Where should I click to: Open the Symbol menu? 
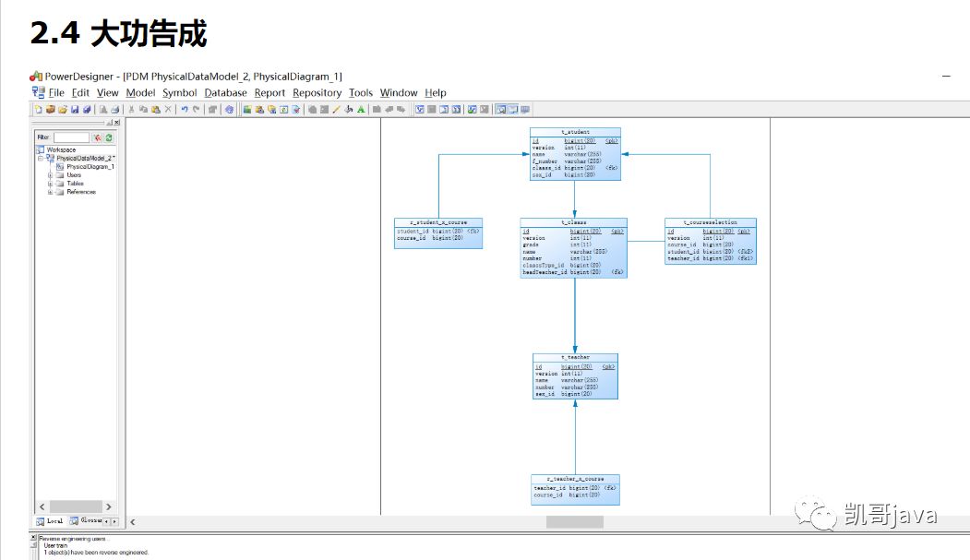click(179, 92)
